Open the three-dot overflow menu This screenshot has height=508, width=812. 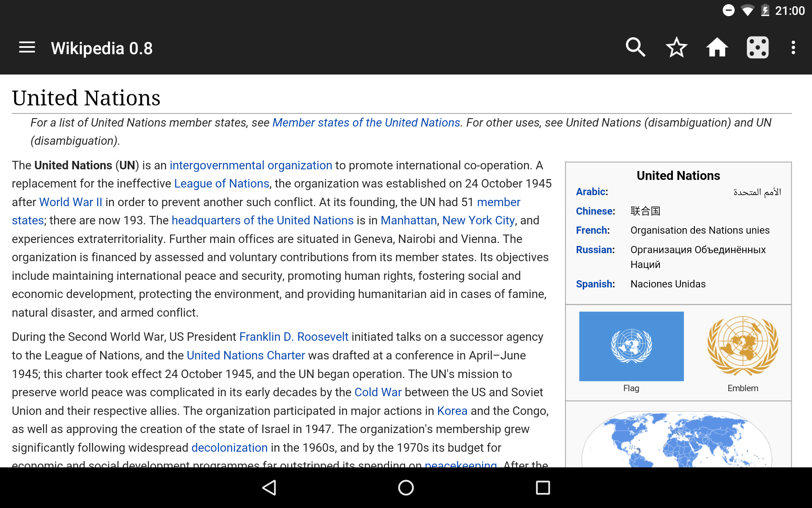pos(793,47)
